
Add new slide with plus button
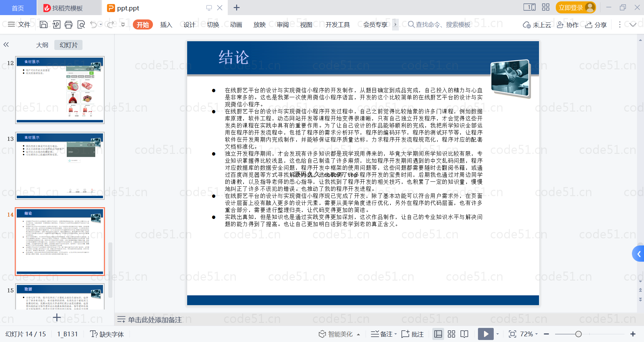click(x=57, y=317)
